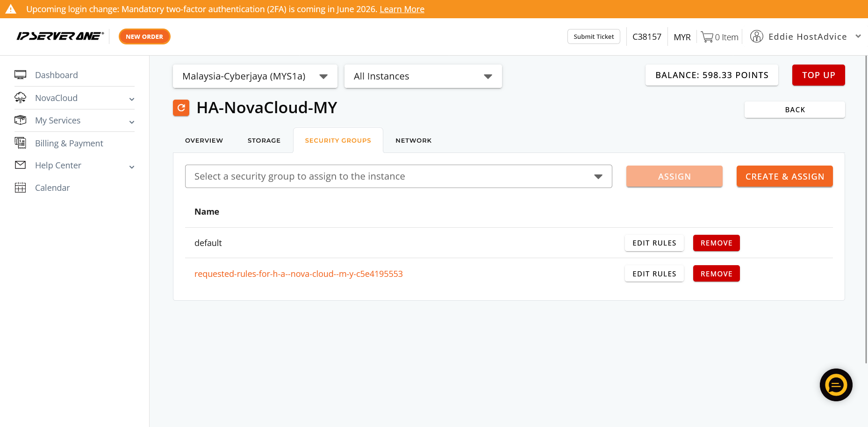Click the Eddie HostAdvice username
The height and width of the screenshot is (427, 868).
click(808, 36)
